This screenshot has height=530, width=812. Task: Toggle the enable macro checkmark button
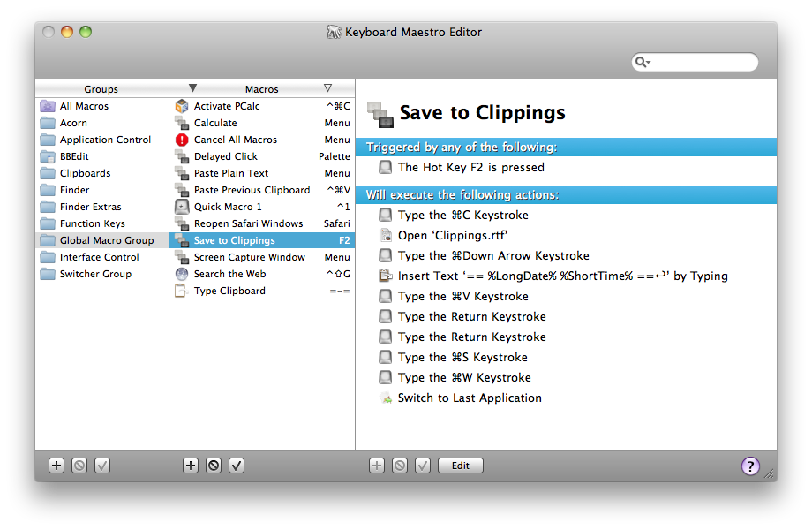[x=237, y=466]
